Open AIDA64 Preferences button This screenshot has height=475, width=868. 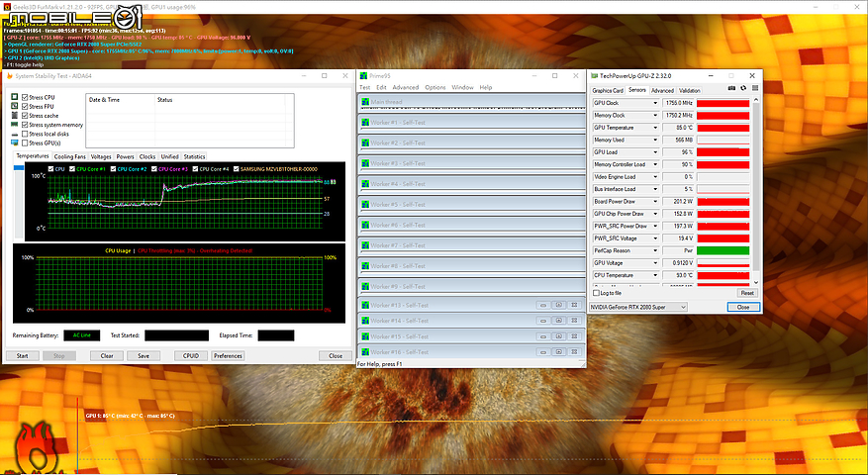click(x=228, y=356)
